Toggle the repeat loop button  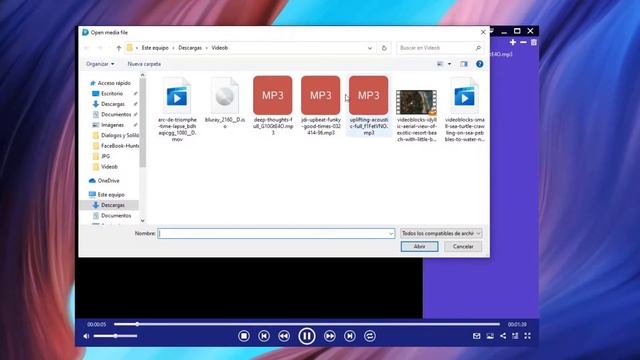(x=370, y=336)
